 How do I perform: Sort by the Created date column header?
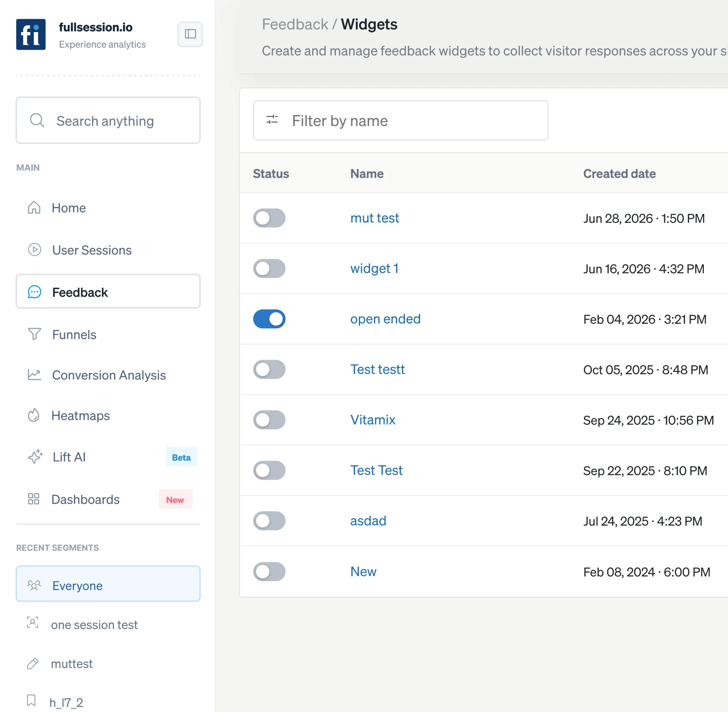619,174
